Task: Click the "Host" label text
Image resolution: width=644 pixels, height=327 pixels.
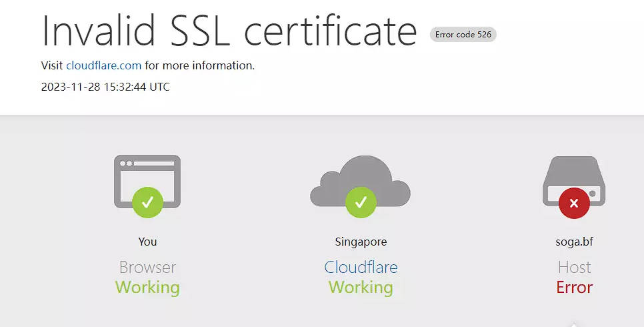Action: pyautogui.click(x=574, y=268)
